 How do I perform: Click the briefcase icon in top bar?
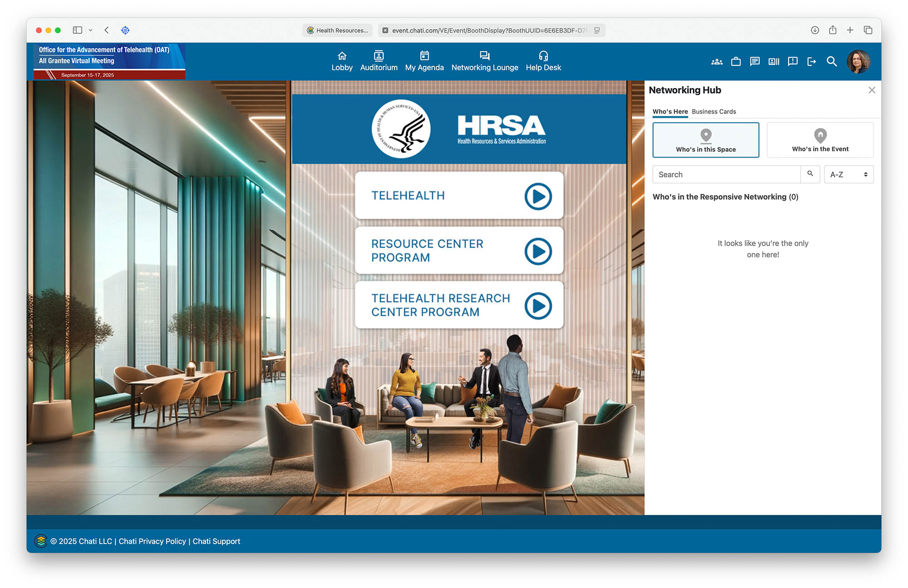coord(736,62)
